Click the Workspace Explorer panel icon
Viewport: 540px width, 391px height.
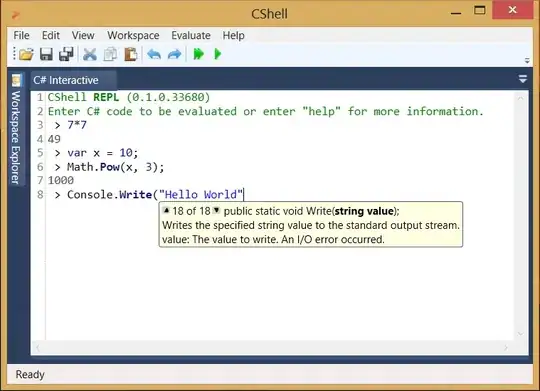tap(16, 80)
